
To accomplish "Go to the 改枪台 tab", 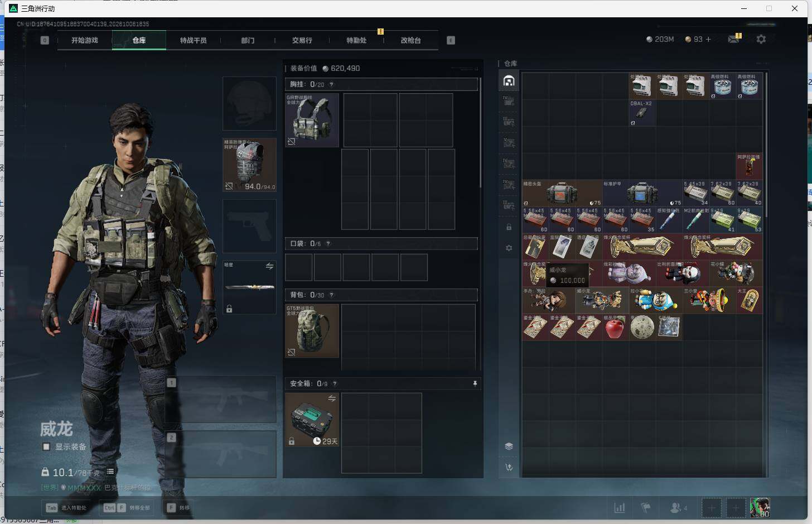I will 410,40.
